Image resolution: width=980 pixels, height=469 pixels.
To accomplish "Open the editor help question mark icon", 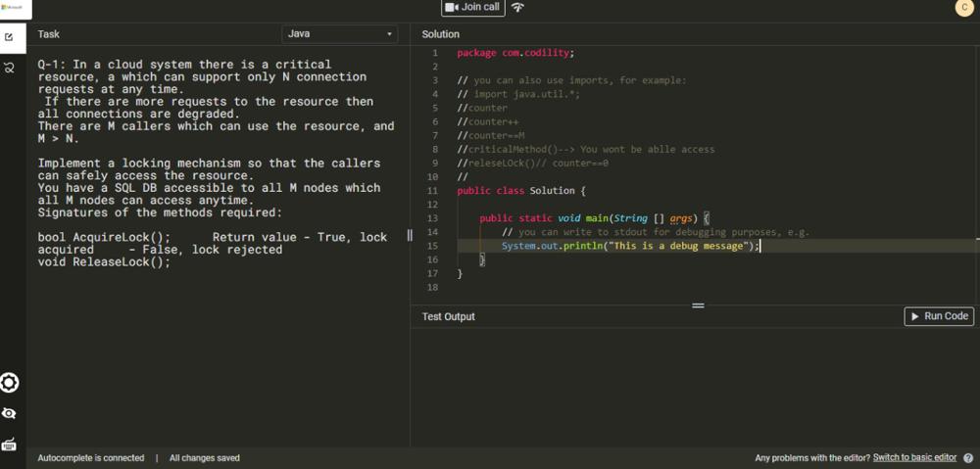I will click(968, 458).
